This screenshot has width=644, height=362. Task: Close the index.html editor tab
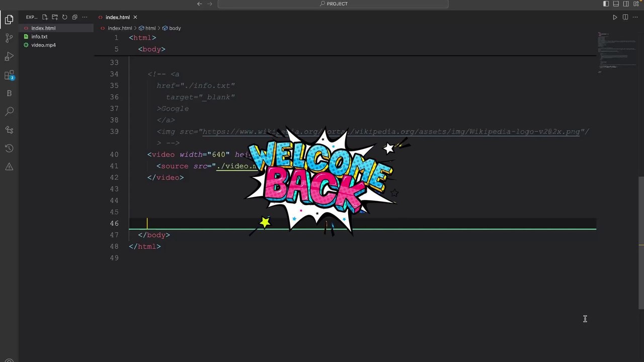(135, 17)
